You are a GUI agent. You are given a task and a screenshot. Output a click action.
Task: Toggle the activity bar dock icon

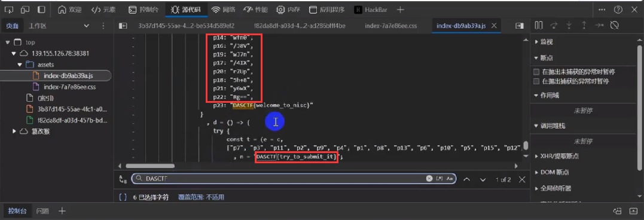click(x=41, y=10)
